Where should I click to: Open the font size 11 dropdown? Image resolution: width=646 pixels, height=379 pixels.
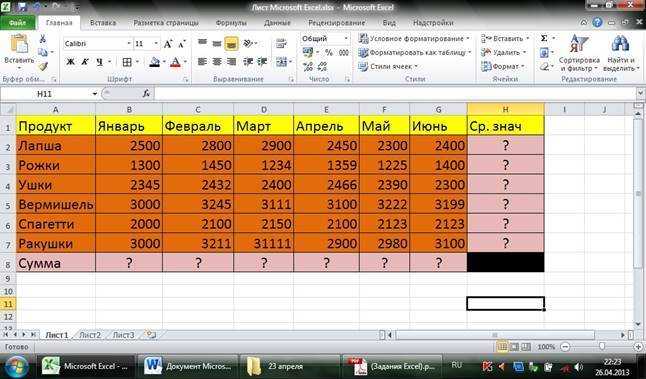156,44
